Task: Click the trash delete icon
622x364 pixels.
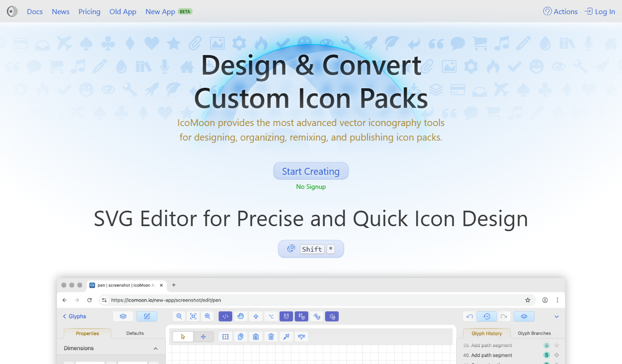Action: point(271,337)
